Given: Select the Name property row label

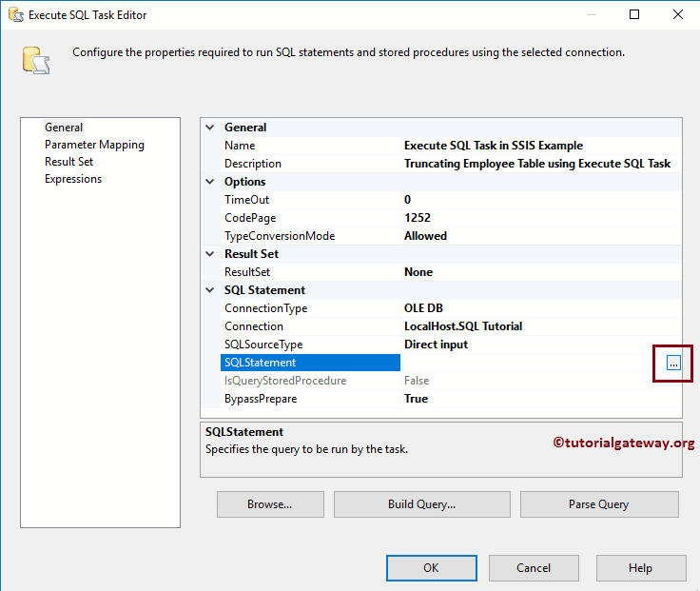Looking at the screenshot, I should pyautogui.click(x=310, y=146).
